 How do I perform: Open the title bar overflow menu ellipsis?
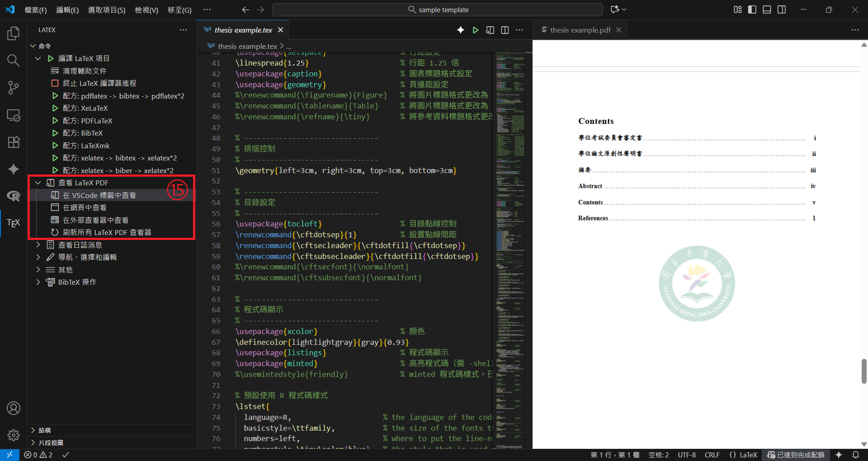point(207,9)
